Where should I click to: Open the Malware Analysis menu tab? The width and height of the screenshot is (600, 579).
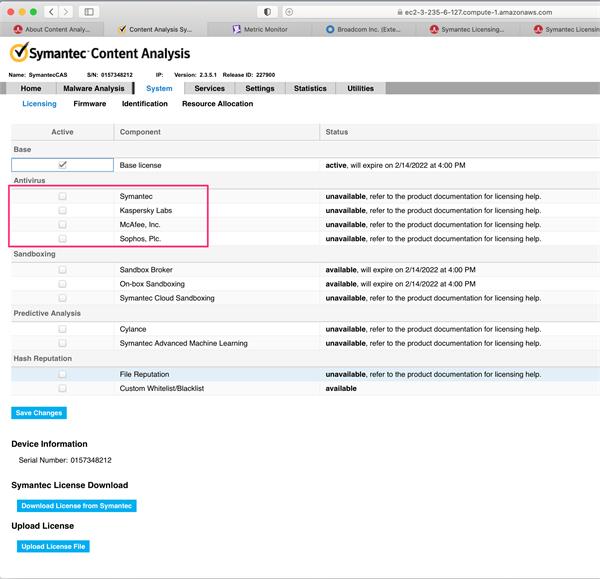click(94, 88)
